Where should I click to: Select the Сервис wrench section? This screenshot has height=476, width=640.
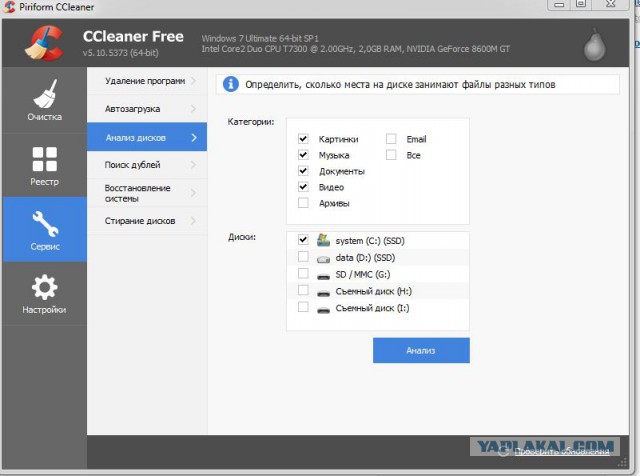coord(44,230)
